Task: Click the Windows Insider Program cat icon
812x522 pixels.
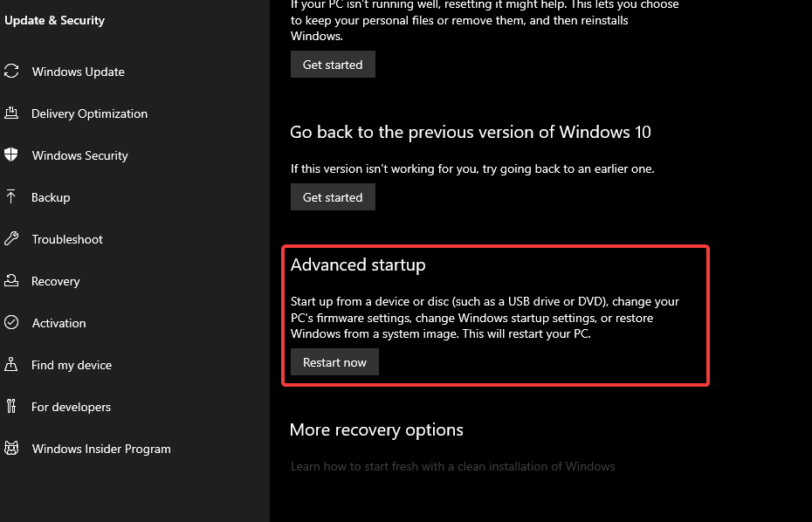Action: tap(11, 449)
